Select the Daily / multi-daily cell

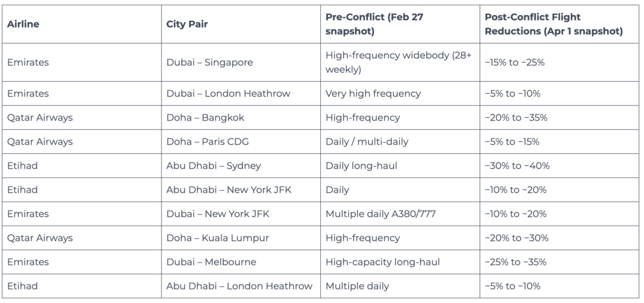(x=367, y=141)
